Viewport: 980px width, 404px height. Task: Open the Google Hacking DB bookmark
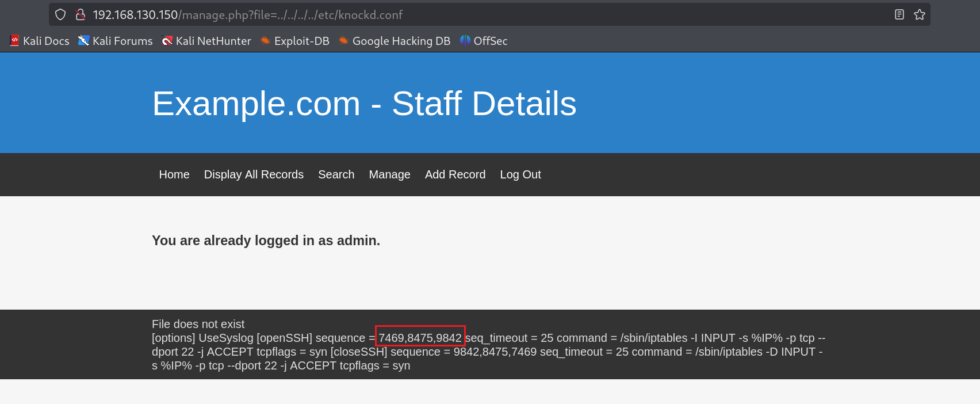395,41
